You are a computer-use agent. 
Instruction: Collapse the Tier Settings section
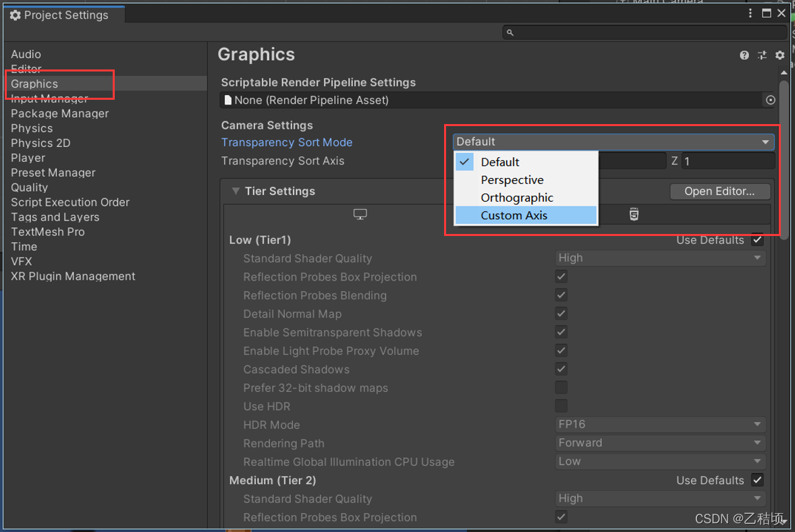236,191
